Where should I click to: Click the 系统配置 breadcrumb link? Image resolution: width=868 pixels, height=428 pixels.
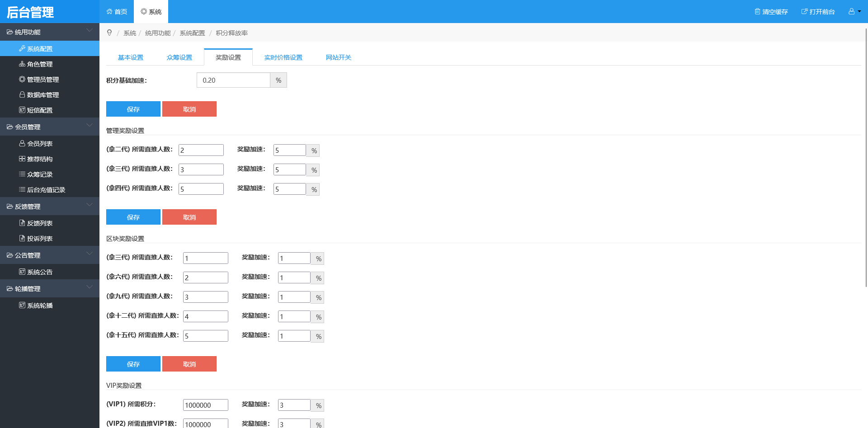(x=192, y=33)
